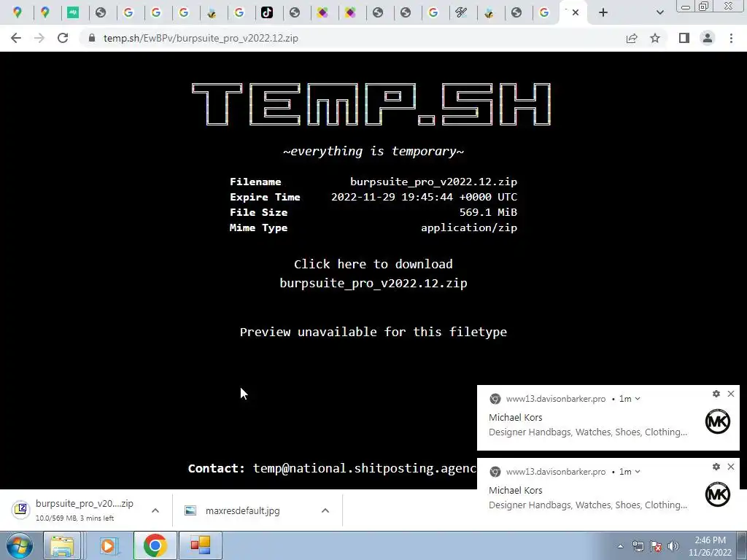Open the burpsuite_pro zip download item
The image size is (747, 560).
[76, 510]
